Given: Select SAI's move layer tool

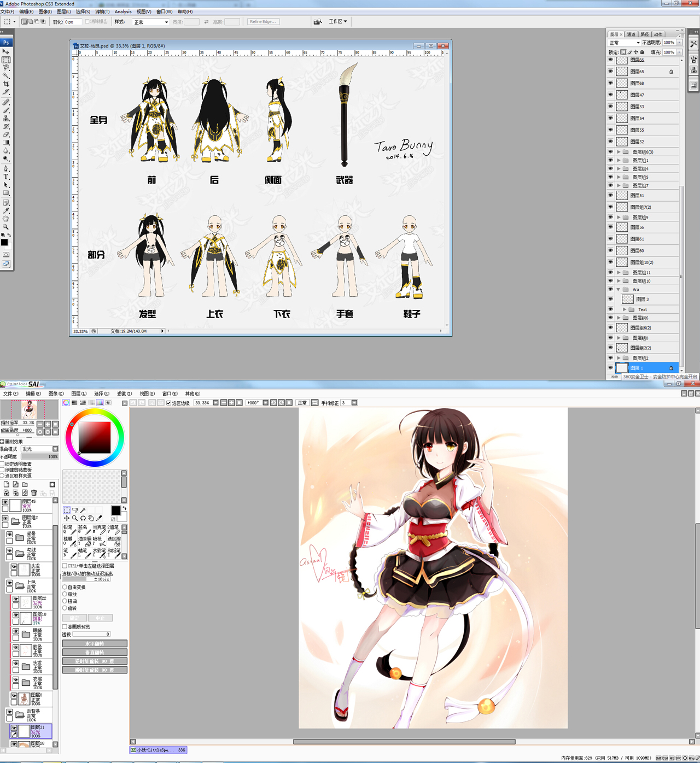Looking at the screenshot, I should pos(67,518).
